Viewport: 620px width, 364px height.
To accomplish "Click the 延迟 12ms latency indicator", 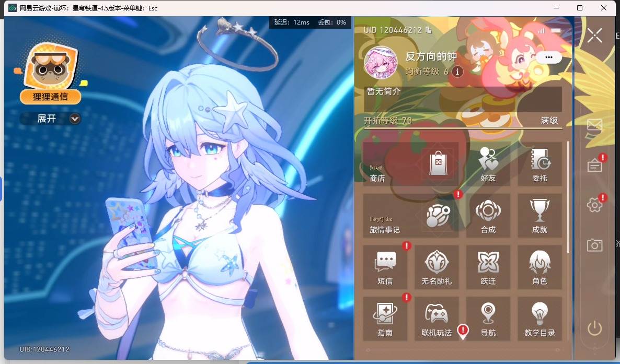I will (292, 22).
